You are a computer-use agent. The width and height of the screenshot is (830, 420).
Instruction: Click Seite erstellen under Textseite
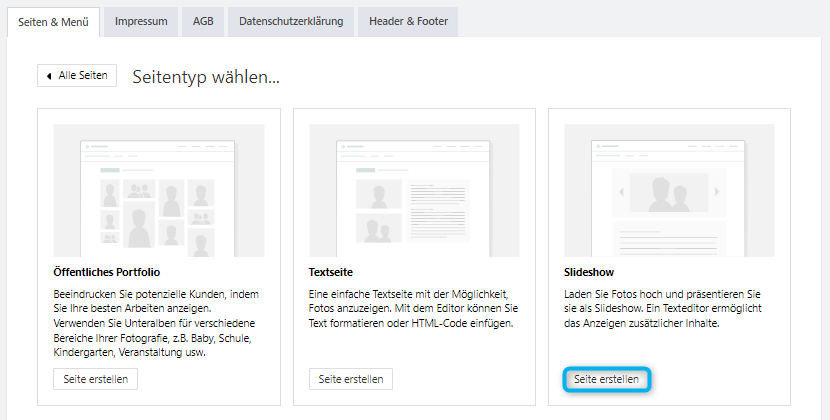[351, 379]
